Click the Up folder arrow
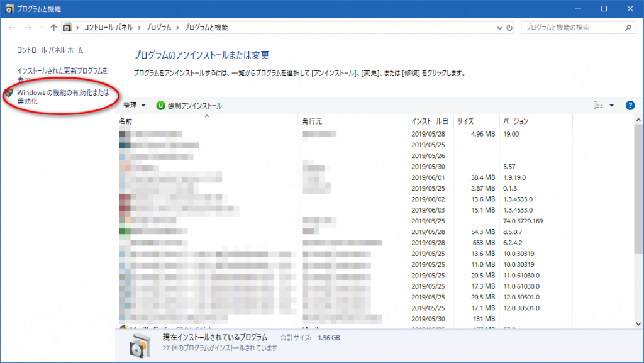Image resolution: width=644 pixels, height=363 pixels. 53,28
